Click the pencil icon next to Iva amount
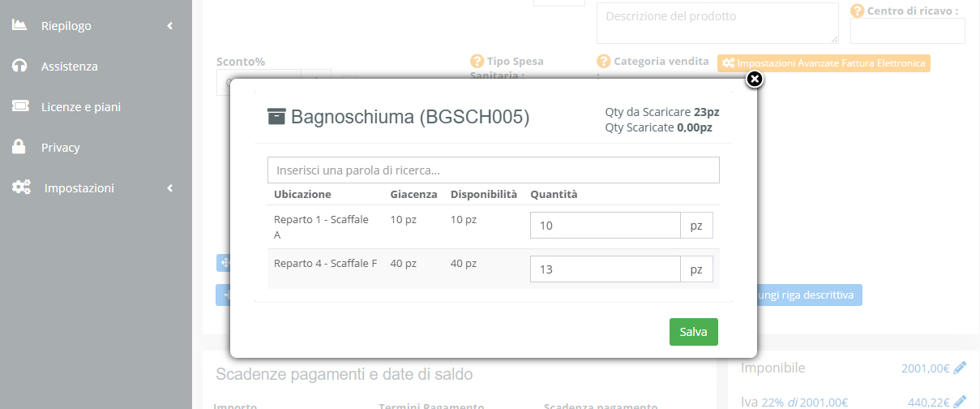The height and width of the screenshot is (409, 980). (960, 401)
